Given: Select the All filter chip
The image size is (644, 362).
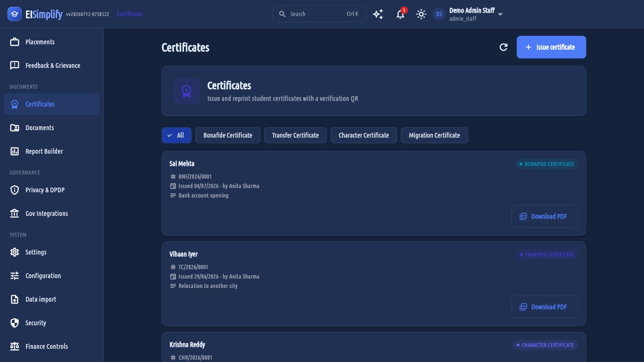Looking at the screenshot, I should (176, 135).
